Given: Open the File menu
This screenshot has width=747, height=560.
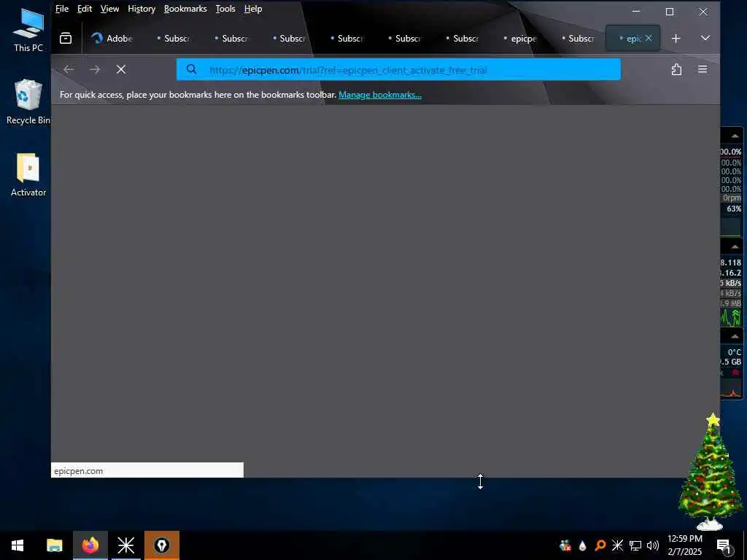Looking at the screenshot, I should tap(62, 9).
